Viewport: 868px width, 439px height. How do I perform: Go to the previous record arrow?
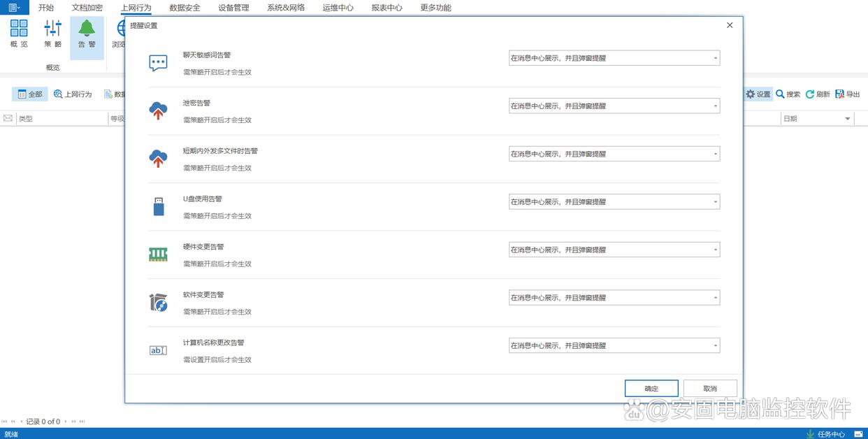[x=22, y=422]
